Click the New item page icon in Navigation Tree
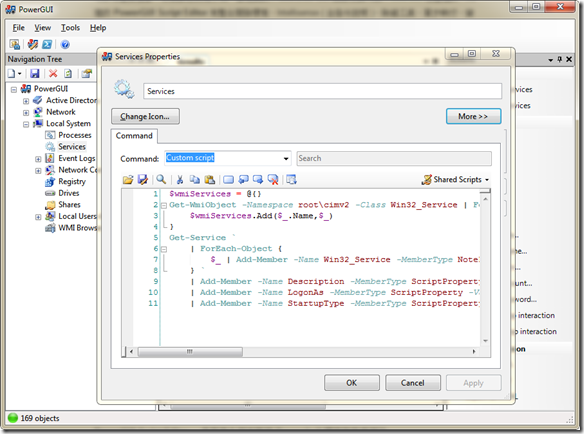The height and width of the screenshot is (434, 584). pos(12,73)
